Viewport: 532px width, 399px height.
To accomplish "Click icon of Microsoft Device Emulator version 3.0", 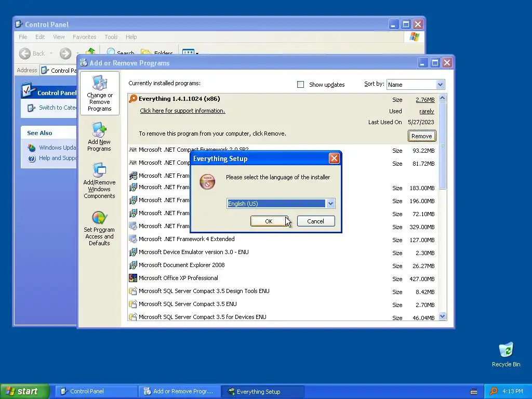I will point(133,252).
